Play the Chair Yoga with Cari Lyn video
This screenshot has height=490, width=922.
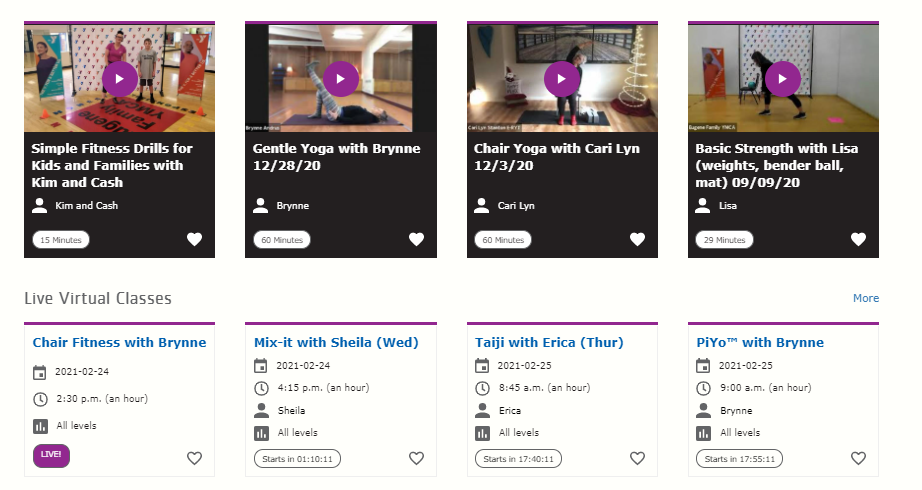coord(562,78)
